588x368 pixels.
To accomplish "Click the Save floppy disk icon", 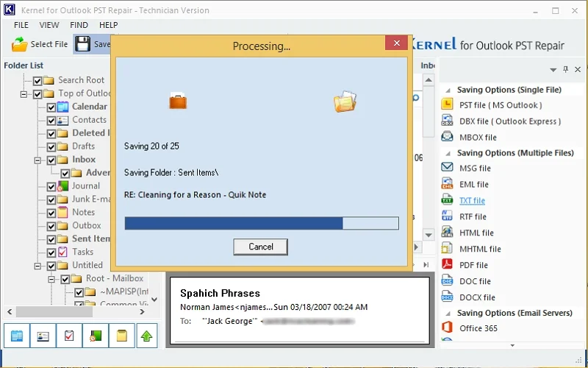I will [x=82, y=44].
